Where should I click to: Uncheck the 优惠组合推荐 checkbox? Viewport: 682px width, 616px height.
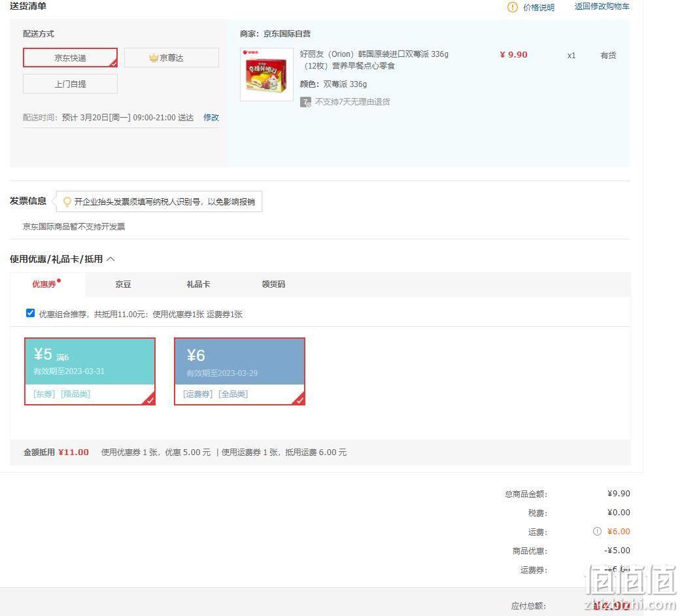pos(30,313)
